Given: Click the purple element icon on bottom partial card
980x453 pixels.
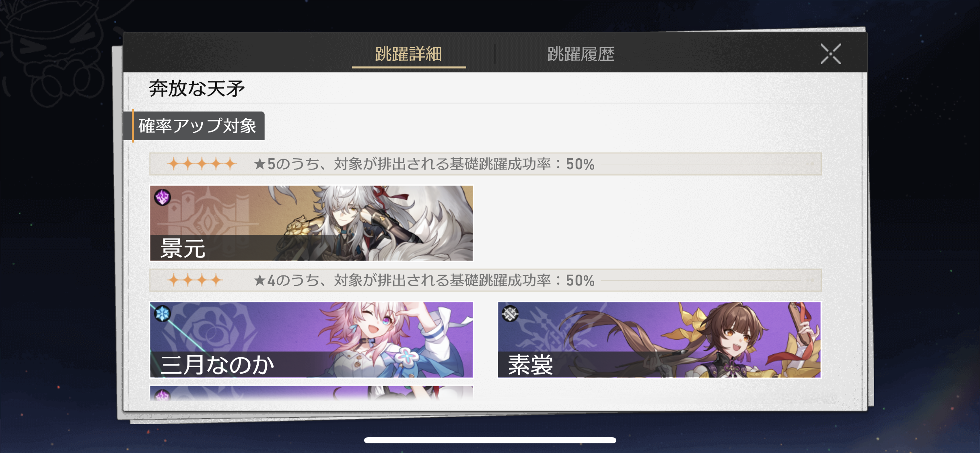Looking at the screenshot, I should [x=163, y=395].
